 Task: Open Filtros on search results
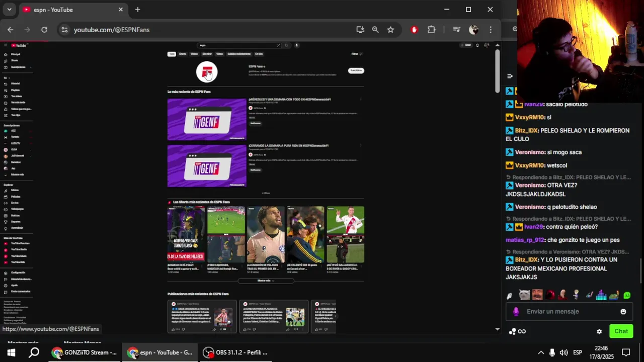point(357,54)
